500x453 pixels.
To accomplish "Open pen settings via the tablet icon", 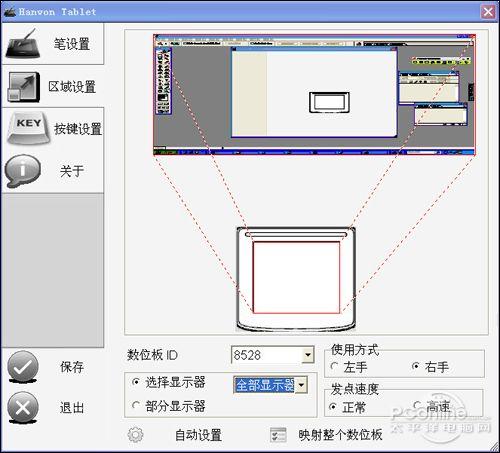I will click(x=23, y=43).
